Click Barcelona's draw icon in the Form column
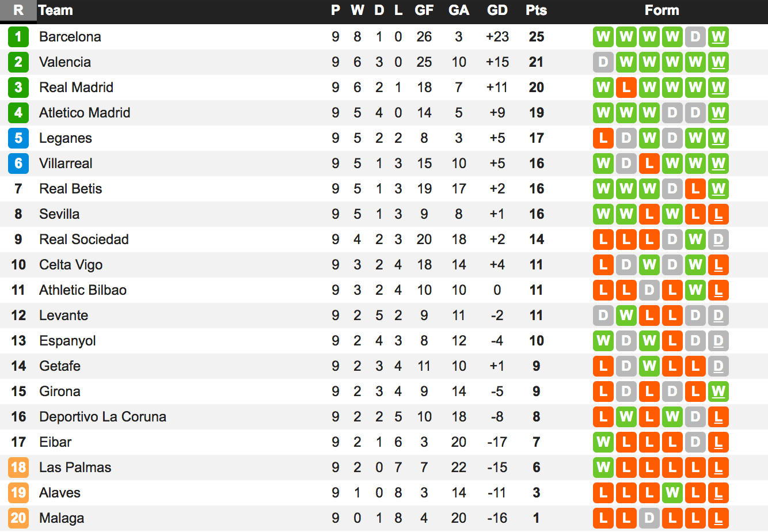The width and height of the screenshot is (768, 532). click(x=695, y=37)
